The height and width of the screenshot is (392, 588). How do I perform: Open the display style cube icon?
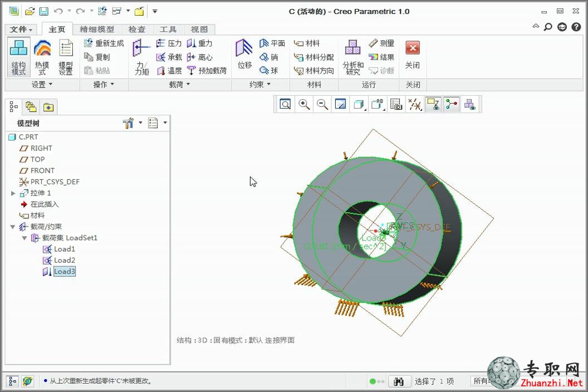[359, 104]
